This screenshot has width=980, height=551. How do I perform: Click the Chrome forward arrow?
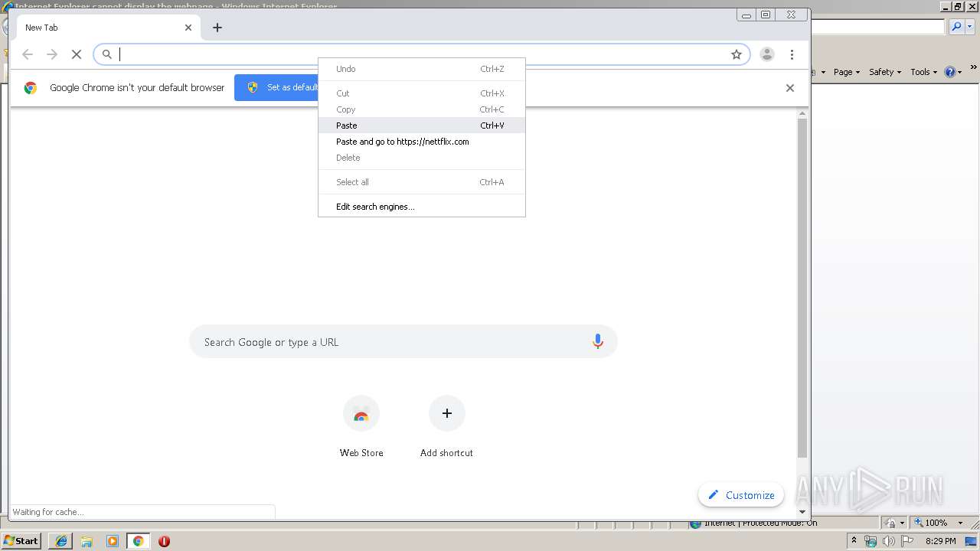click(x=52, y=54)
